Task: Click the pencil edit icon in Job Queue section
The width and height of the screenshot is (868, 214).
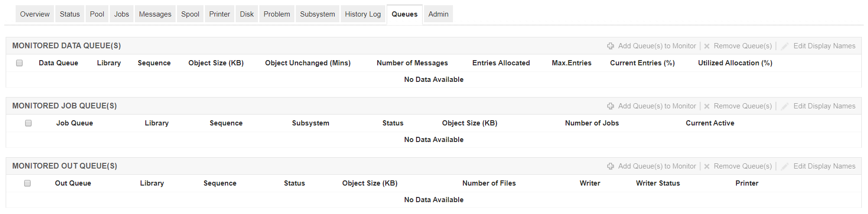Action: 785,106
